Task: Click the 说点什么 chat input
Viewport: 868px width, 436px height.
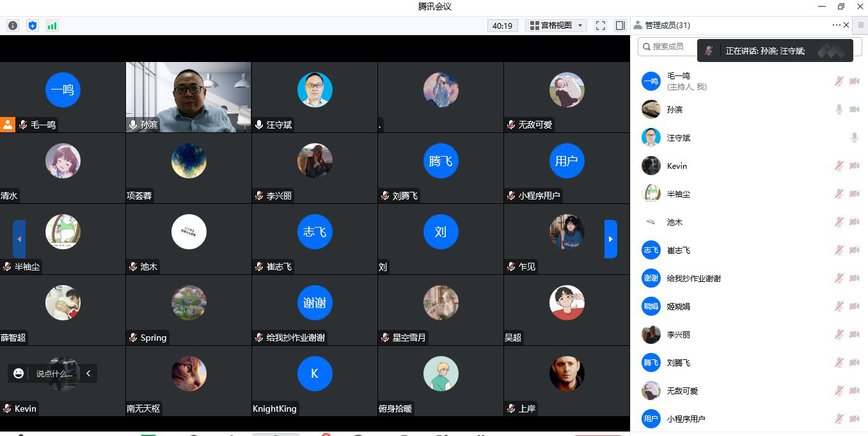Action: (x=54, y=373)
